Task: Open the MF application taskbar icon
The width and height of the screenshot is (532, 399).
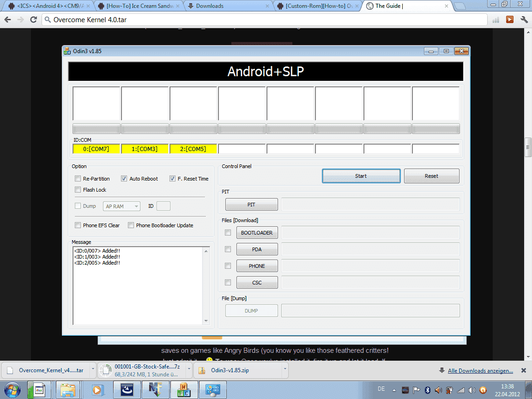Action: coord(155,390)
